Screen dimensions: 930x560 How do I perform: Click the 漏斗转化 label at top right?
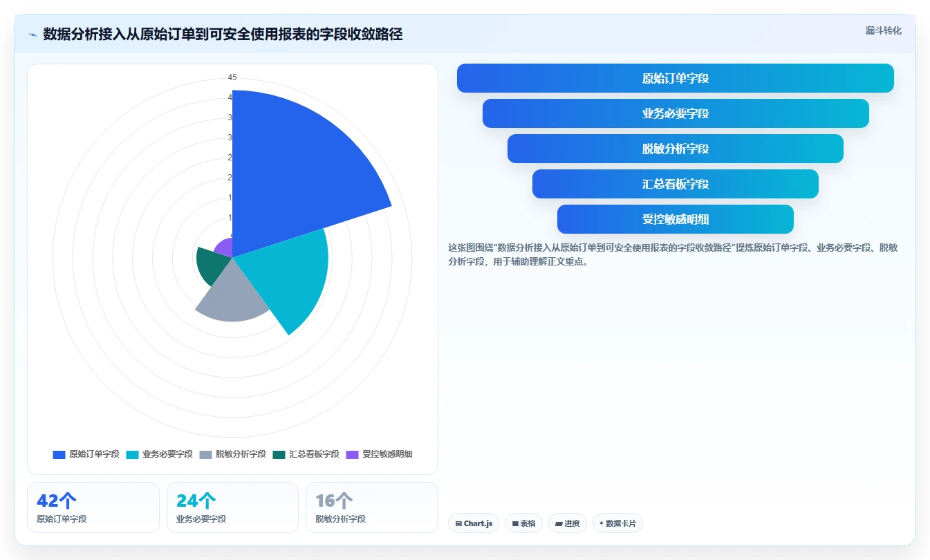[884, 30]
